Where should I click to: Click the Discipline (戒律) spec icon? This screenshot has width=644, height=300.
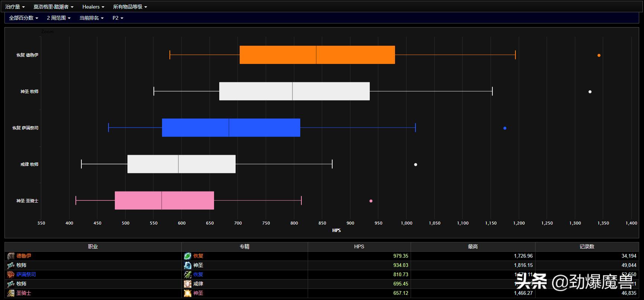tap(188, 284)
